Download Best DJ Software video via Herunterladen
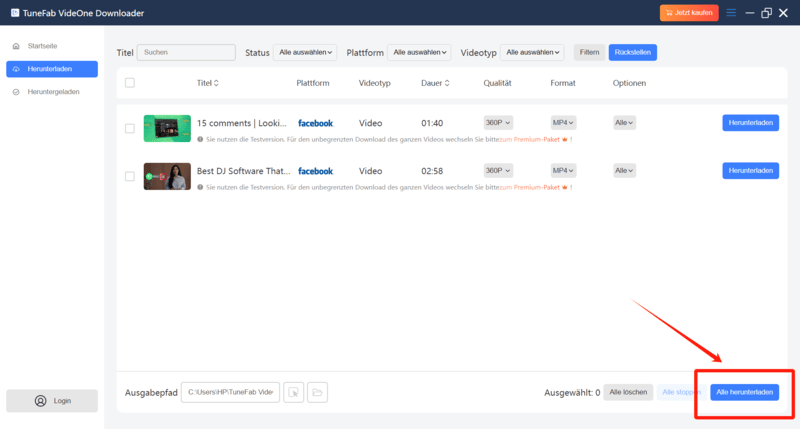 [751, 170]
